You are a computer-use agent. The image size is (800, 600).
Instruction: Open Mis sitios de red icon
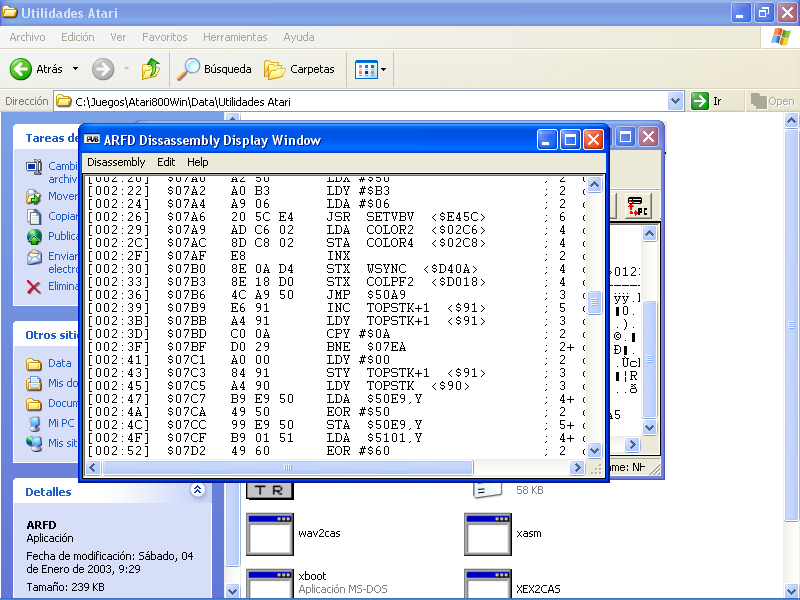click(x=34, y=443)
